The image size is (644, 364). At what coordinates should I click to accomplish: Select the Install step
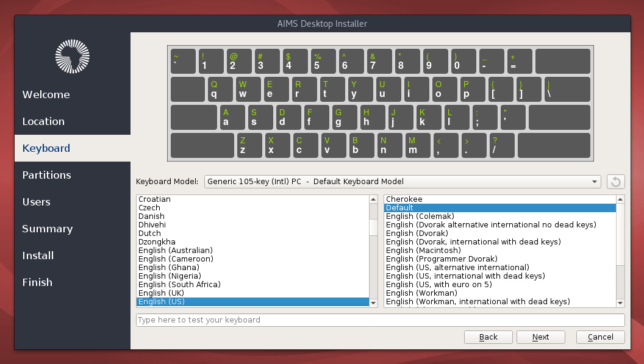tap(38, 255)
